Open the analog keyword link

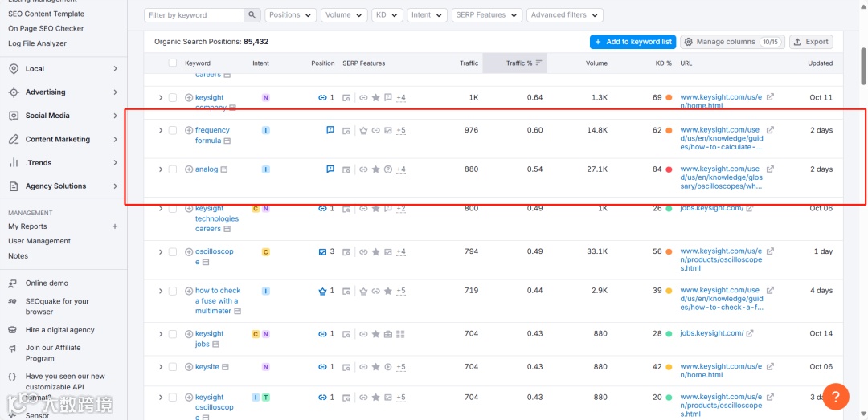coord(207,169)
